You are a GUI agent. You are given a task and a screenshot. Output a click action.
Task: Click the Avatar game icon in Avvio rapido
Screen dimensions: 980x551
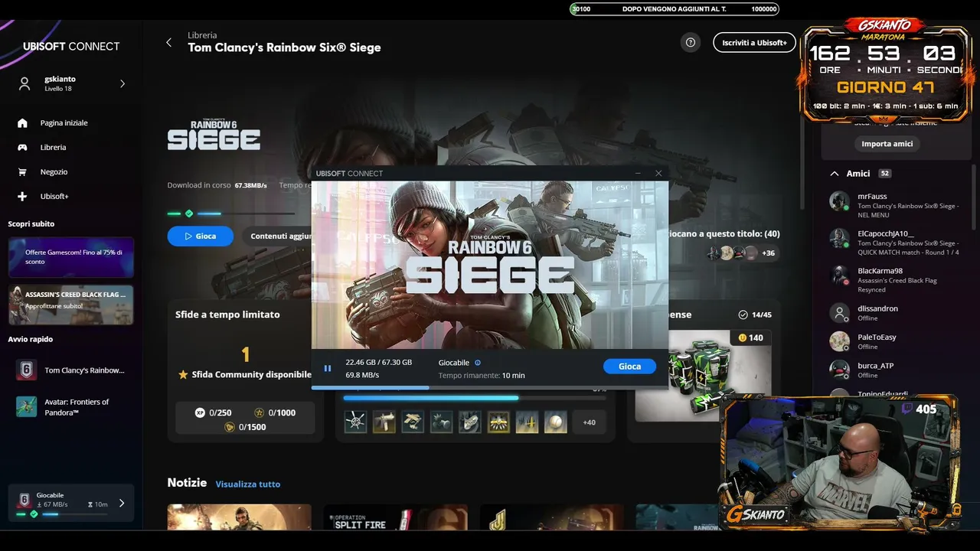26,406
